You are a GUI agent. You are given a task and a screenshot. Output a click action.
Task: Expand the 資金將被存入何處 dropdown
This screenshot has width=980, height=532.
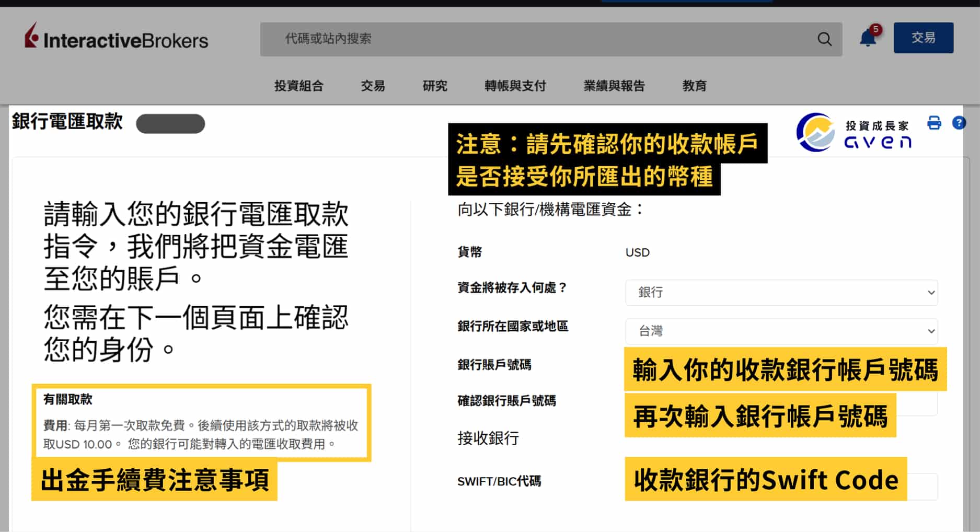coord(781,293)
